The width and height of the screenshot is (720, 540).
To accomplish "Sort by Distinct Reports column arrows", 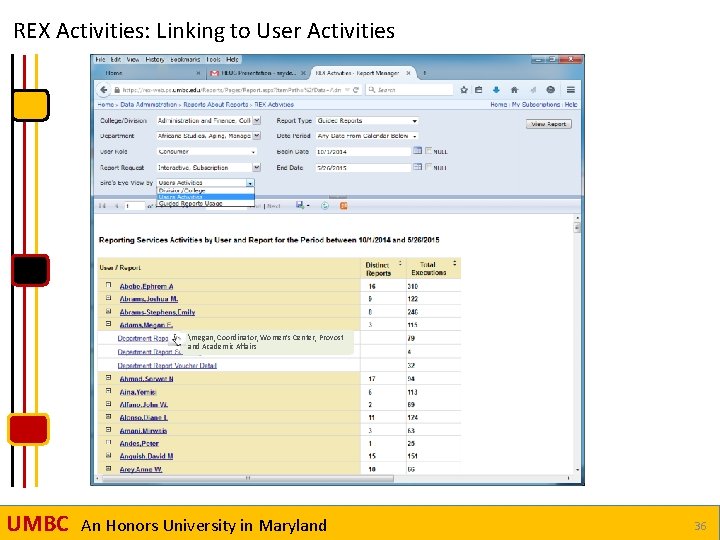I will click(x=400, y=264).
